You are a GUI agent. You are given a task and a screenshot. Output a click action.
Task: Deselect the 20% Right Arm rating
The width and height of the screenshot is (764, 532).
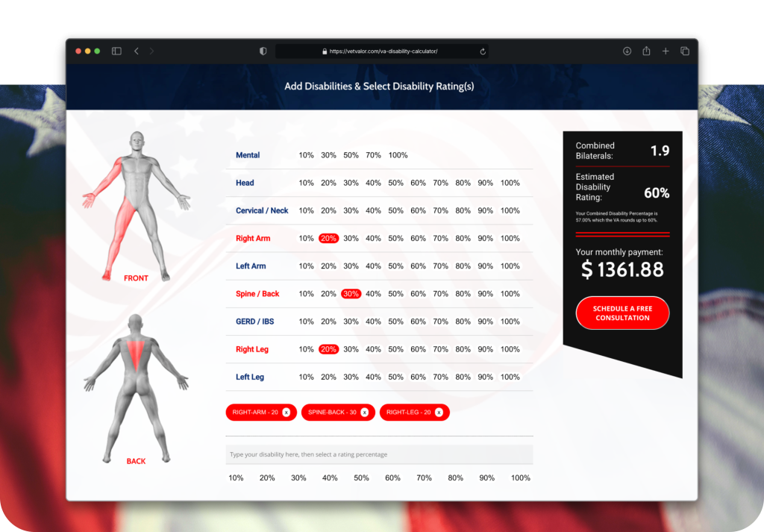tap(328, 239)
